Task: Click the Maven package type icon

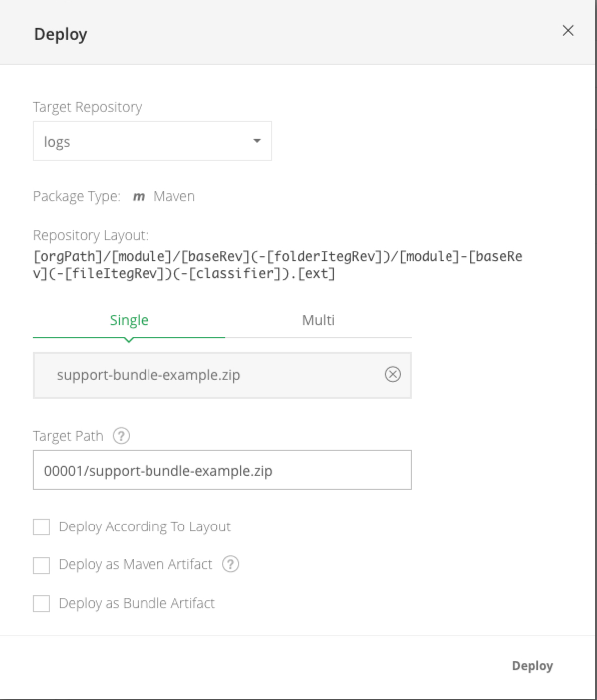Action: [x=139, y=197]
